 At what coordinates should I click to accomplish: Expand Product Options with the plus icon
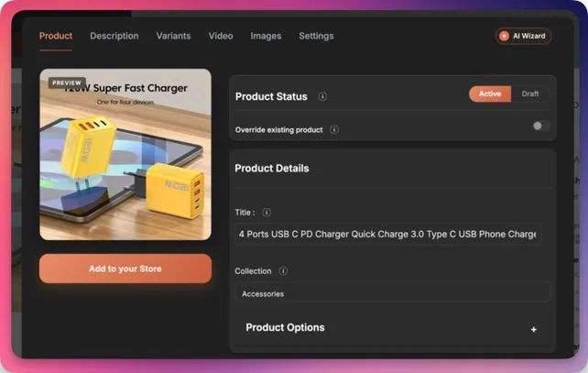point(534,330)
